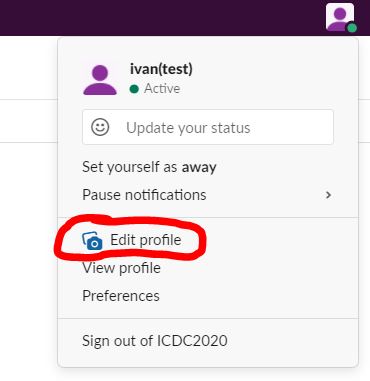Open the user avatar in top bar
The width and height of the screenshot is (370, 381).
click(x=340, y=17)
